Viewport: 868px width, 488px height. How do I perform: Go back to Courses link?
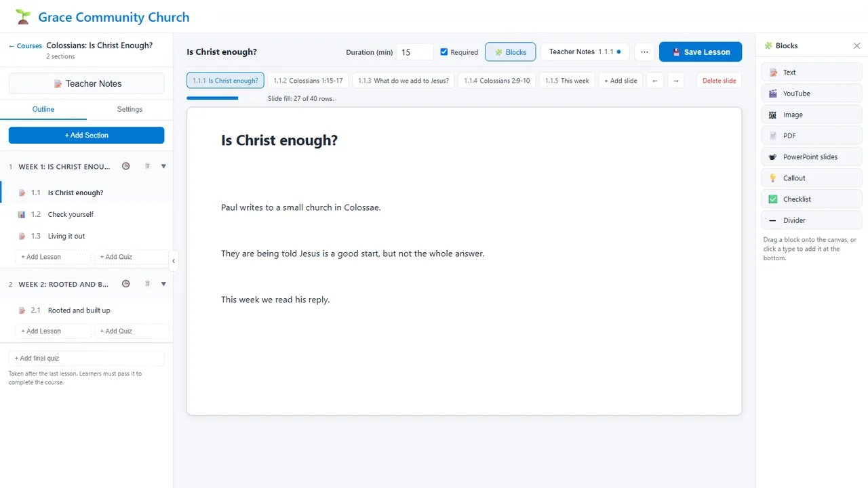tap(25, 46)
